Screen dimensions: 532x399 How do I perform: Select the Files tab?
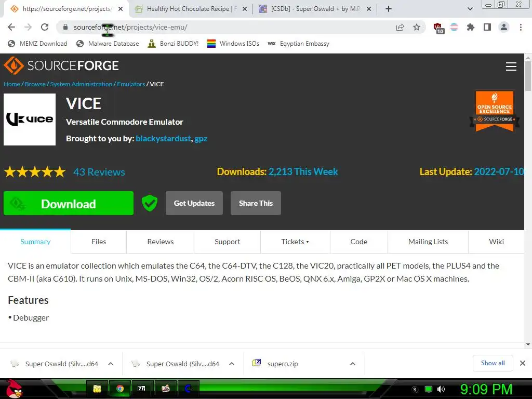(99, 242)
